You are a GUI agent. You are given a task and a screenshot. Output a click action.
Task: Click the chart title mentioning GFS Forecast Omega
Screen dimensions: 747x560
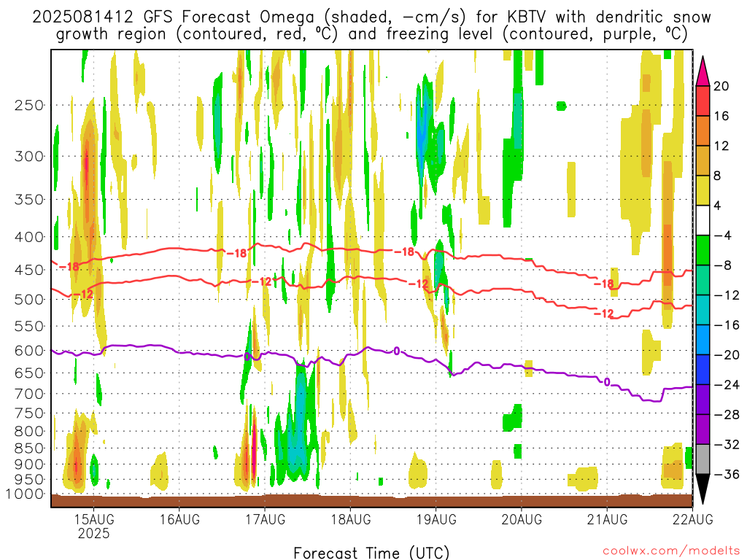tap(371, 17)
